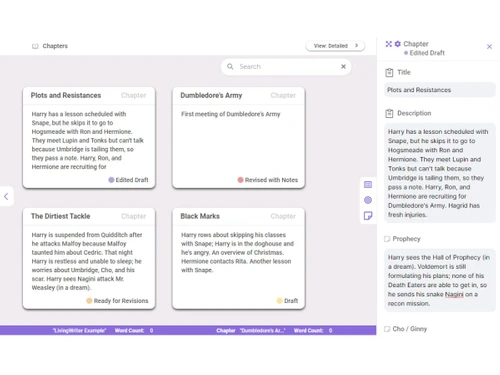The width and height of the screenshot is (500, 375).
Task: Click the Prophecy note icon
Action: [387, 239]
